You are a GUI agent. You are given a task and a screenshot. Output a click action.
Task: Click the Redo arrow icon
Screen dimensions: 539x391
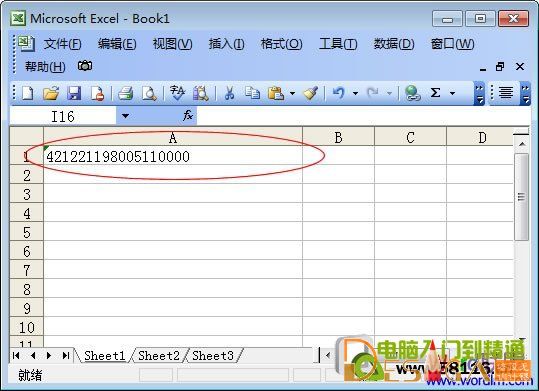coord(373,93)
